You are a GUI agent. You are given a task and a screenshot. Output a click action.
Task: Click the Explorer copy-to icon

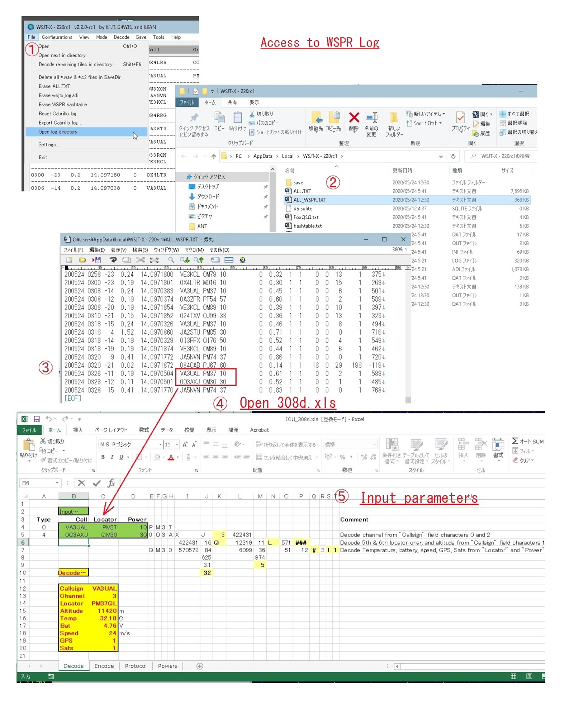[x=334, y=117]
